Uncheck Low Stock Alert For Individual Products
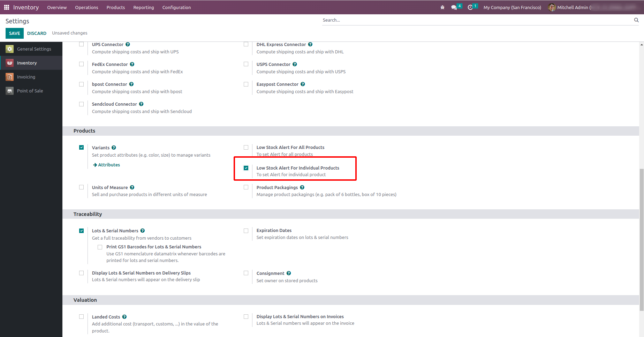644x337 pixels. [246, 168]
